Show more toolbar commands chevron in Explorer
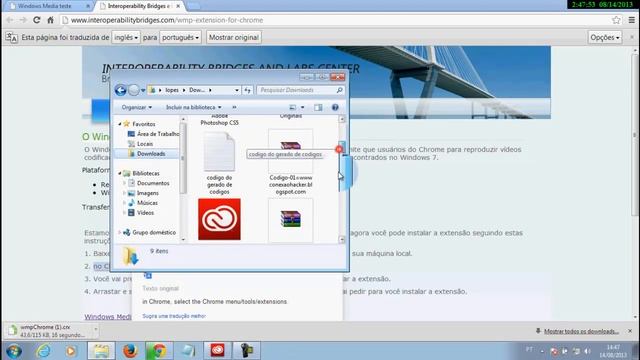This screenshot has width=640, height=360. coord(234,107)
